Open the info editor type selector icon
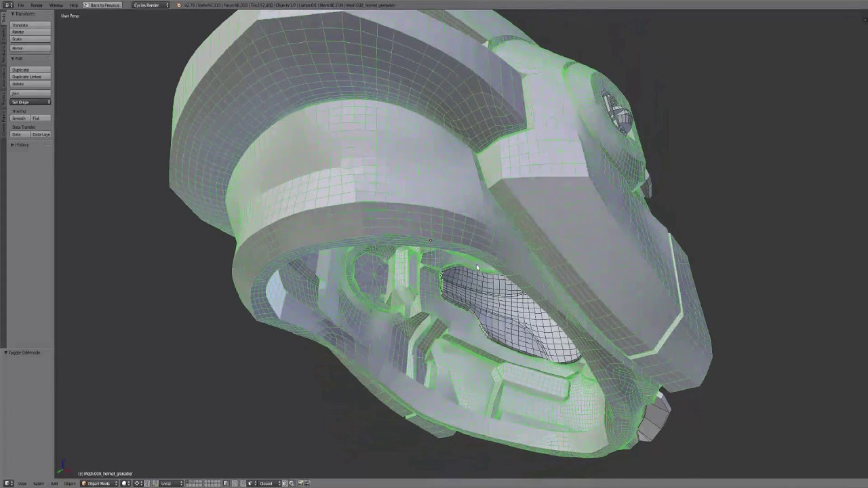The height and width of the screenshot is (488, 868). (x=7, y=5)
